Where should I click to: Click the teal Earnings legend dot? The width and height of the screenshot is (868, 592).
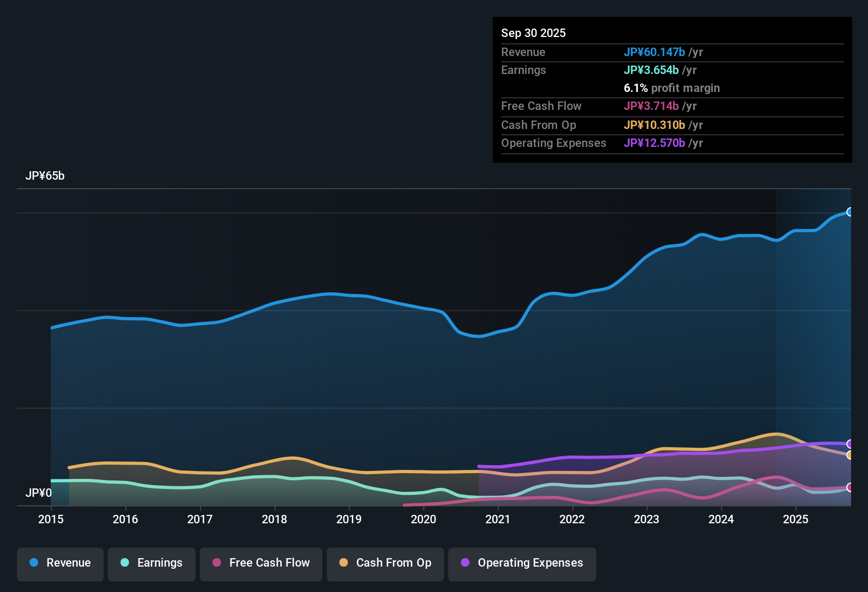125,563
